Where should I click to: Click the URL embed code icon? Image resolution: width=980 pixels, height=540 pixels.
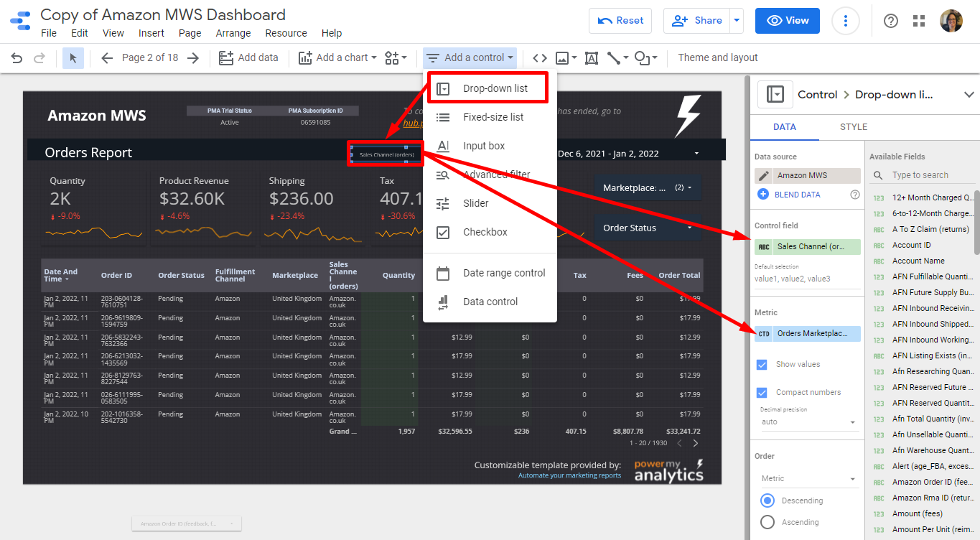click(540, 58)
